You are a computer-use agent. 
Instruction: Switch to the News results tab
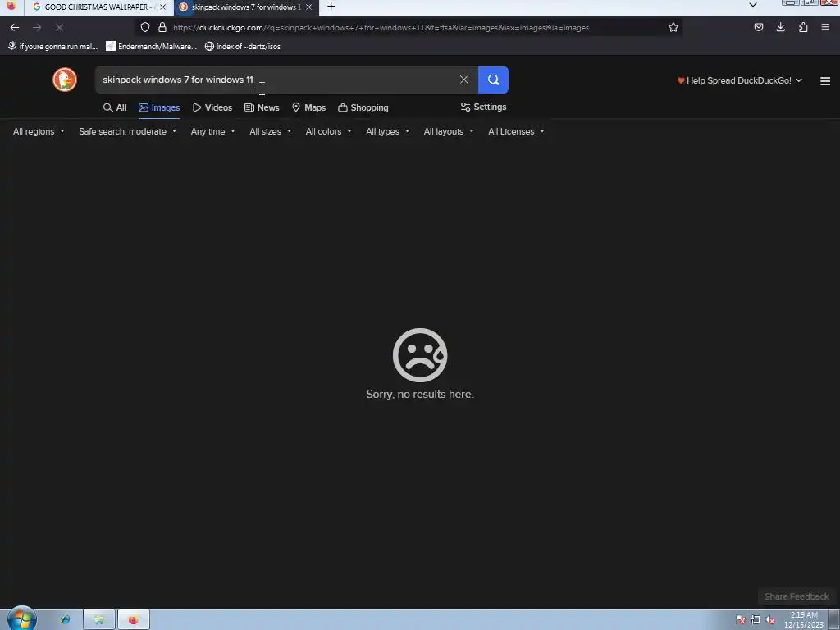tap(262, 107)
